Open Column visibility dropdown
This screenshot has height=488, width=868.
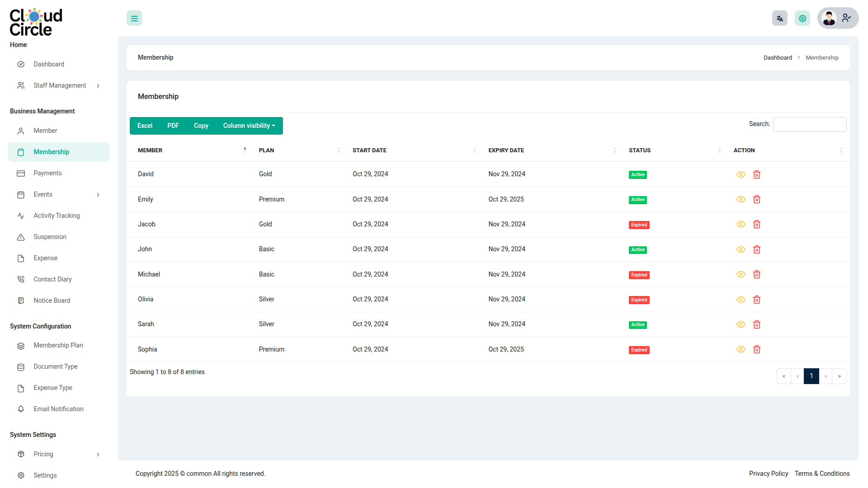[x=249, y=126]
